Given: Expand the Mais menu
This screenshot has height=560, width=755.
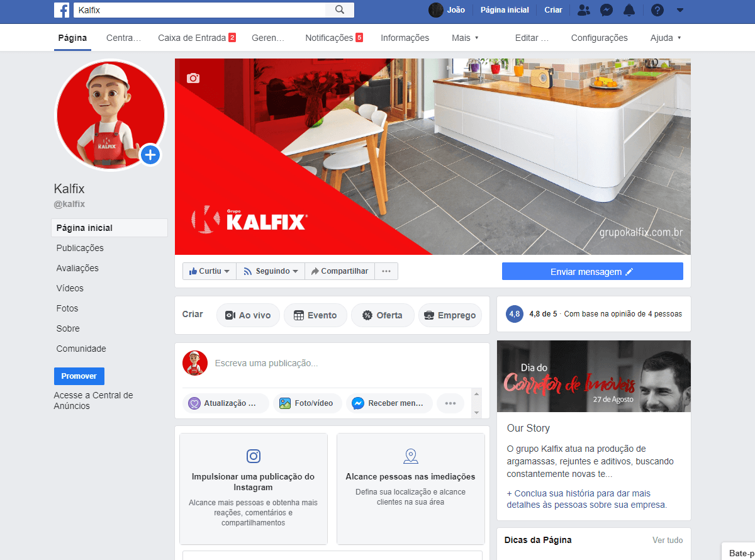Looking at the screenshot, I should [465, 38].
